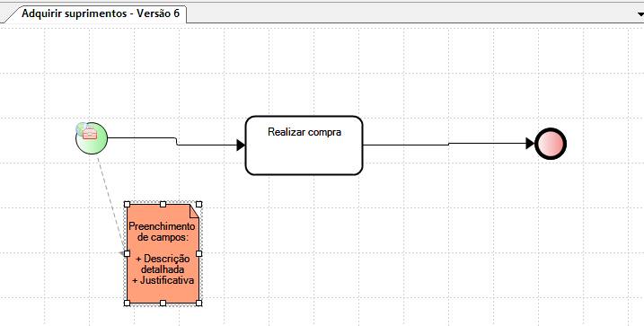The height and width of the screenshot is (326, 644).
Task: Select the green start event with briefcase icon
Action: tap(92, 138)
